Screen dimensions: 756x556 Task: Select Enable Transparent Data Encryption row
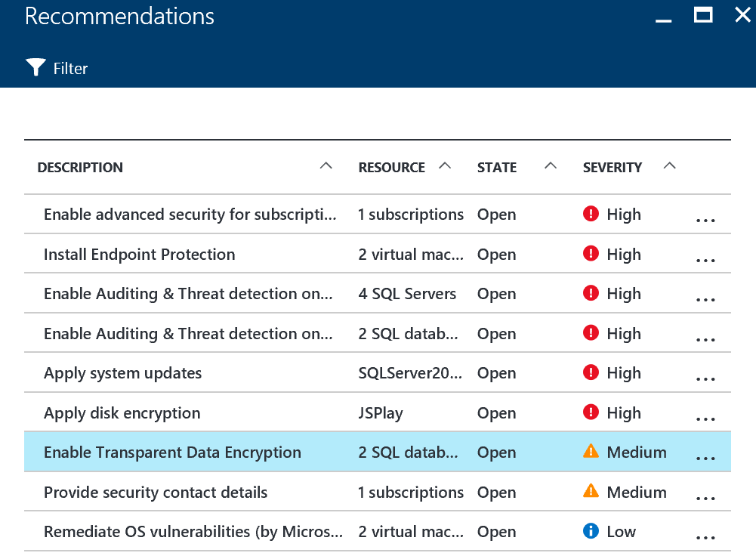tap(172, 453)
